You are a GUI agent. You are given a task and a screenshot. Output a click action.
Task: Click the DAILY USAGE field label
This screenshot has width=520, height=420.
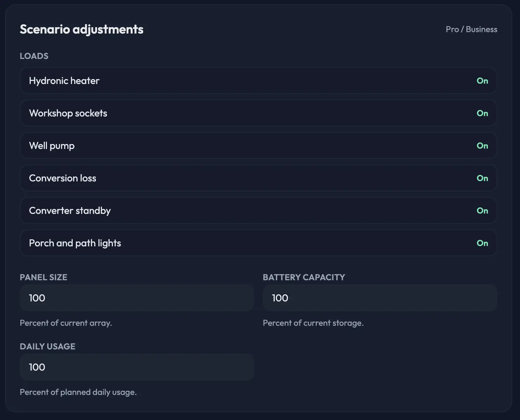48,347
